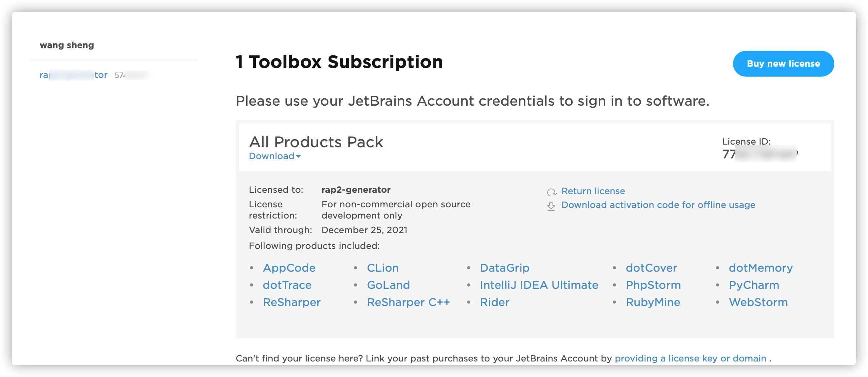Open the dotCover product link
Image resolution: width=868 pixels, height=377 pixels.
[651, 268]
